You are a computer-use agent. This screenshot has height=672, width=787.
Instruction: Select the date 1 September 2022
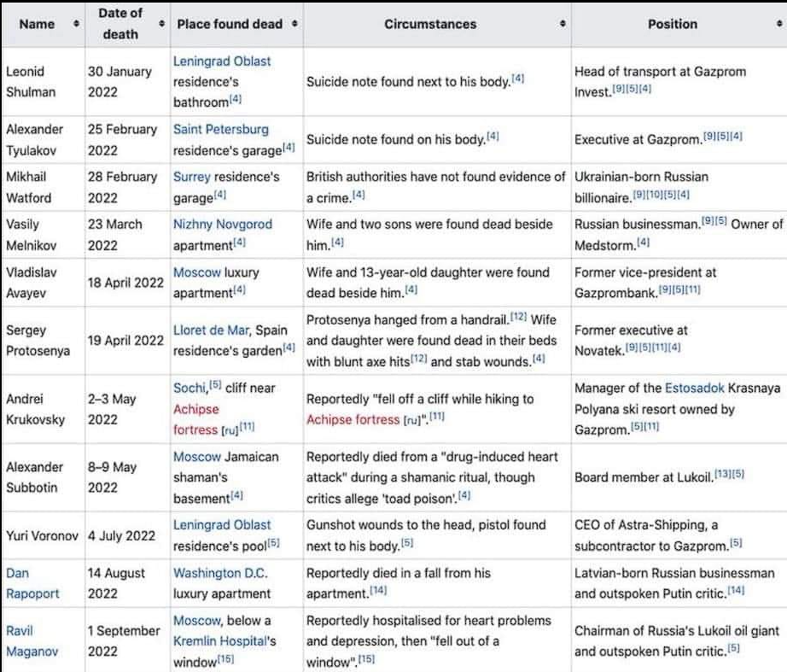click(124, 641)
